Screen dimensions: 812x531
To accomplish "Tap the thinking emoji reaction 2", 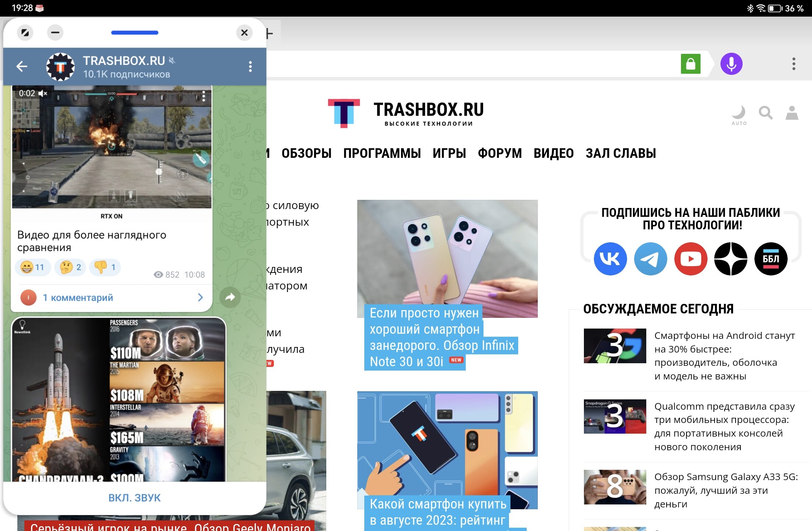I will pyautogui.click(x=70, y=267).
